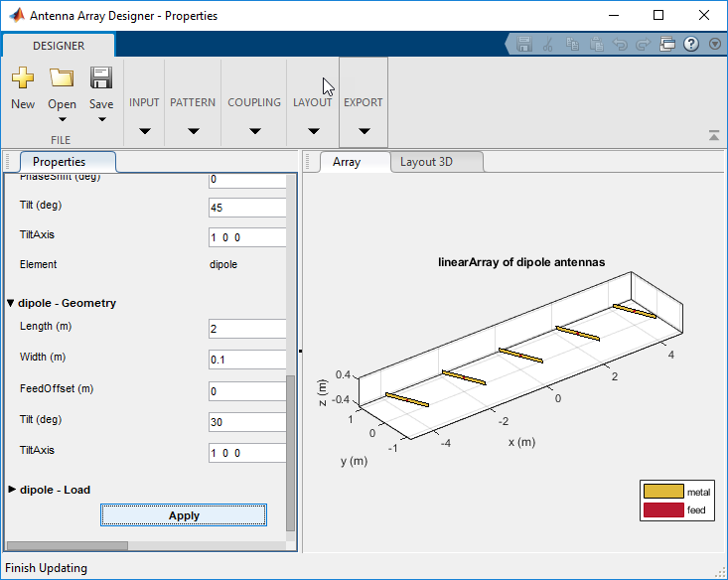
Task: Expand the COUPLING section dropdown
Action: (x=255, y=131)
